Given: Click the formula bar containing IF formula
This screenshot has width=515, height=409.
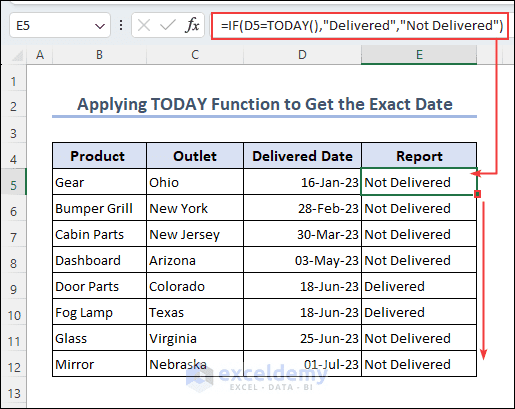Looking at the screenshot, I should [x=360, y=26].
